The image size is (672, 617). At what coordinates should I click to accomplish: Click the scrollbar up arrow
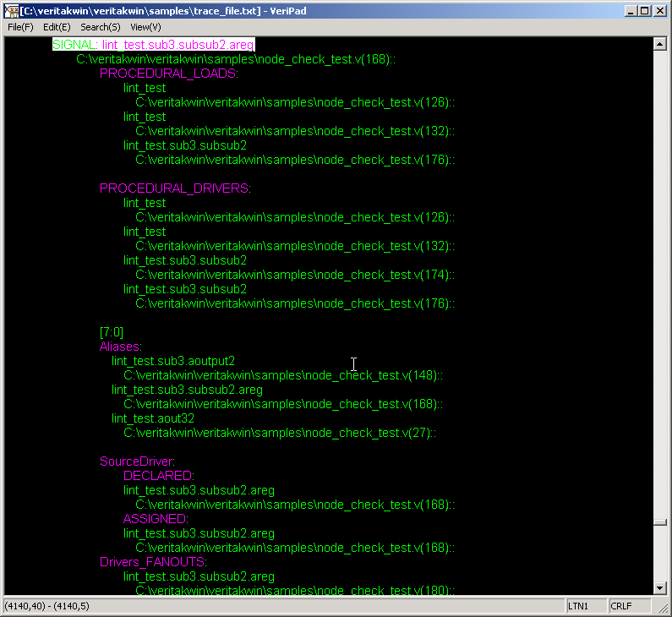click(x=660, y=44)
